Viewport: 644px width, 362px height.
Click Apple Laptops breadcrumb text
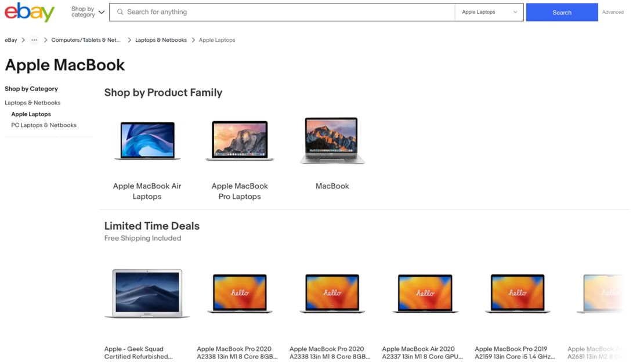click(x=217, y=40)
